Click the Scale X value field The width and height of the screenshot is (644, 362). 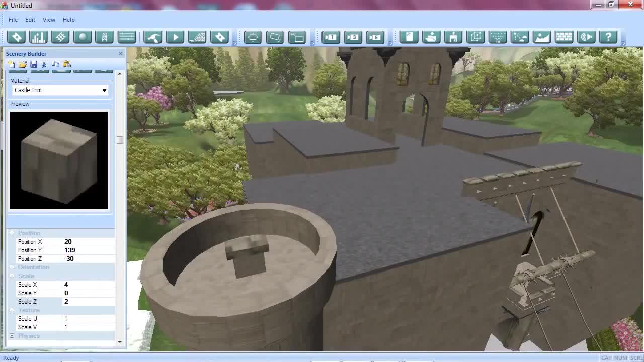tap(88, 285)
